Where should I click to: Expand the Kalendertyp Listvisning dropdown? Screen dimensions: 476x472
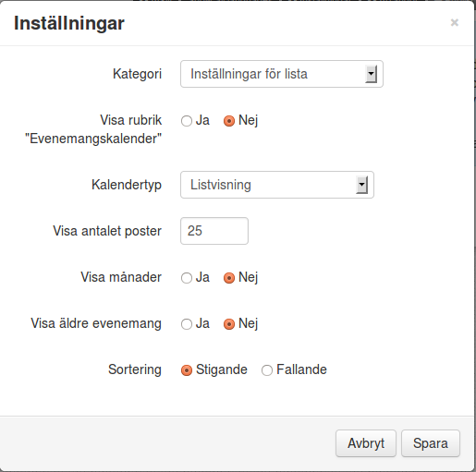(277, 185)
